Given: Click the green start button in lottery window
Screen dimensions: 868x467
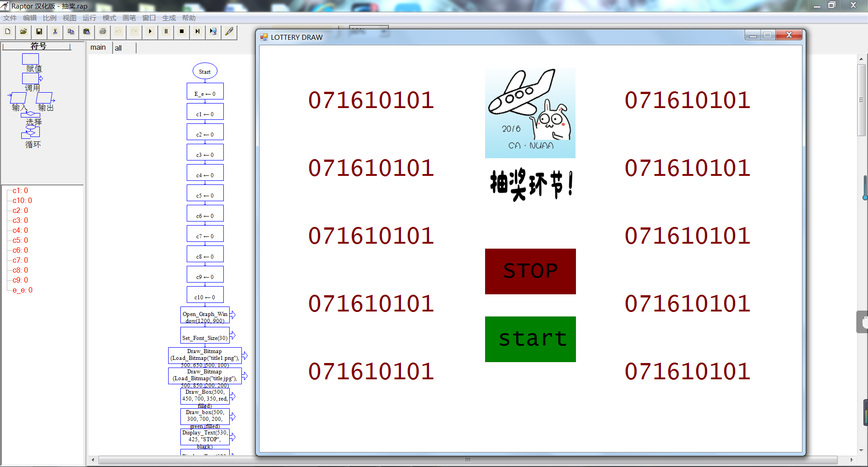Looking at the screenshot, I should pos(530,339).
